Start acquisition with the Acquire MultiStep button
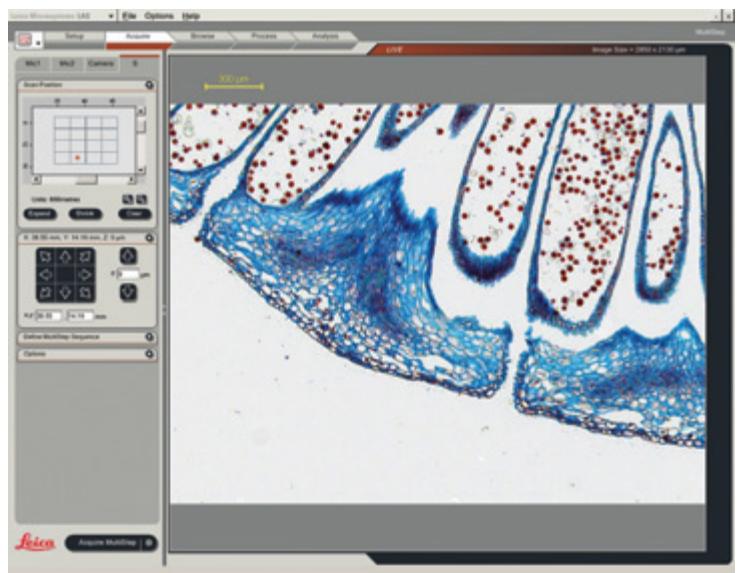Image resolution: width=737 pixels, height=573 pixels. (111, 543)
